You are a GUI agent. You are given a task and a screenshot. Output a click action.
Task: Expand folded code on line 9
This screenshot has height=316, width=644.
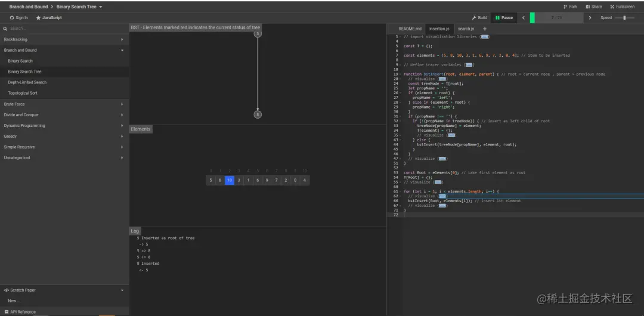point(469,64)
